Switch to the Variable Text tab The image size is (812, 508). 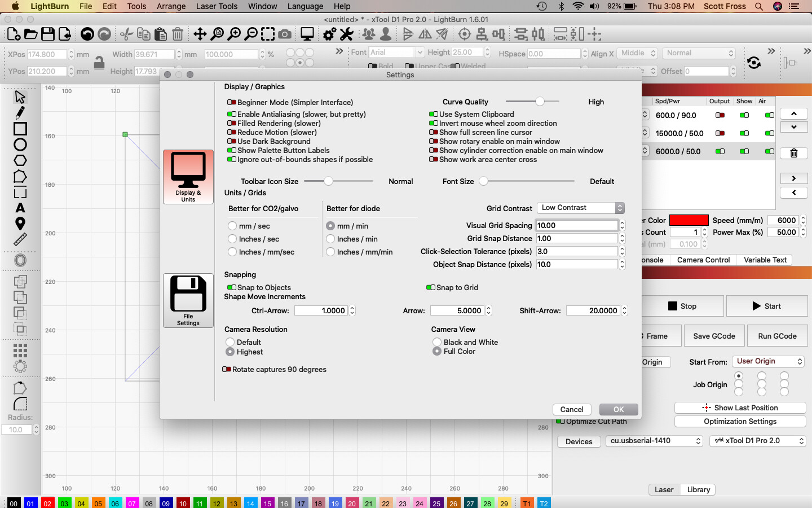[765, 260]
